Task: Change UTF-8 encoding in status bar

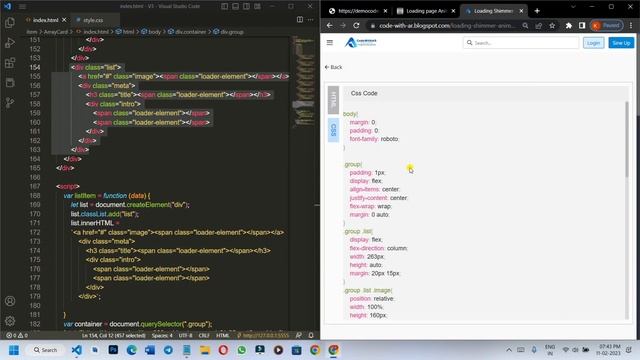Action: (185, 336)
